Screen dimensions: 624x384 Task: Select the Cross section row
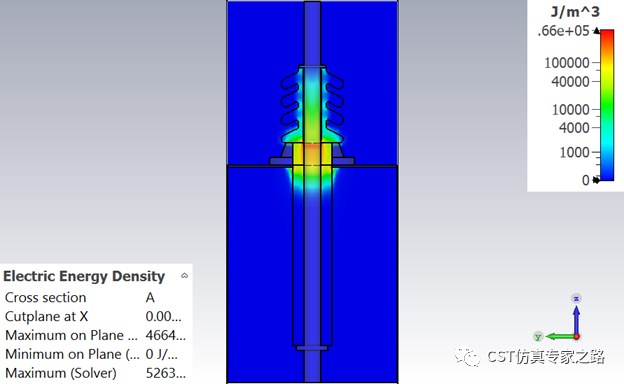pyautogui.click(x=96, y=298)
